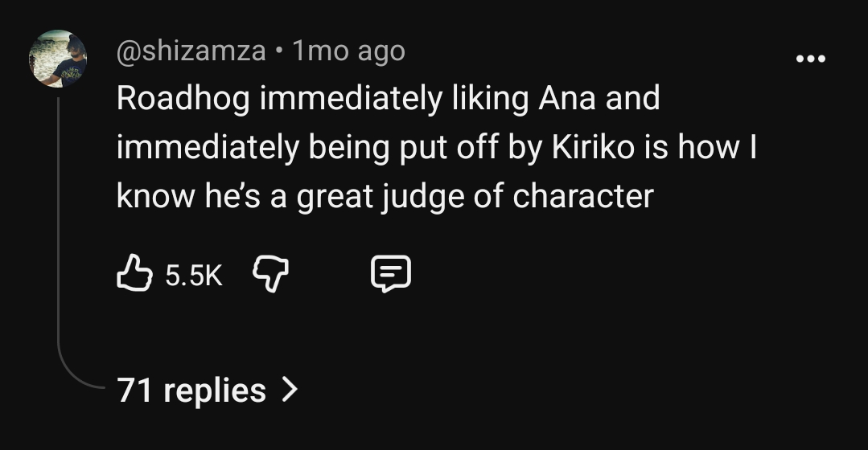The image size is (868, 450).
Task: Click the 1mo ago timestamp
Action: click(349, 51)
